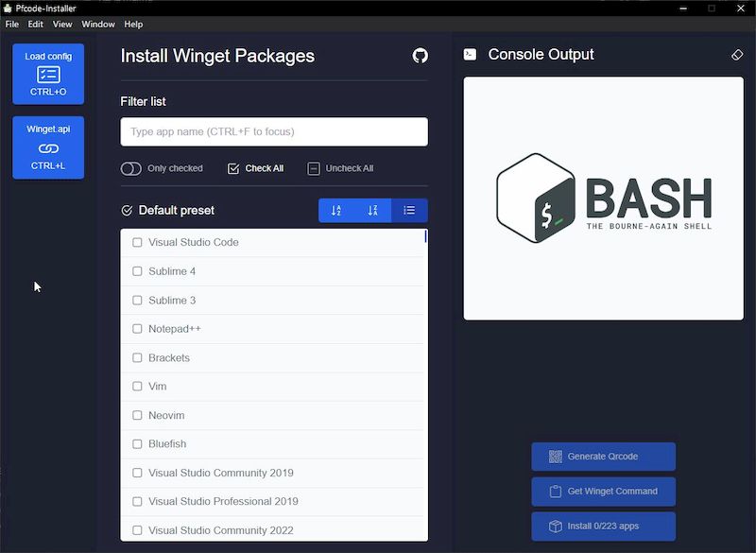
Task: Select the list view icon
Action: 409,210
